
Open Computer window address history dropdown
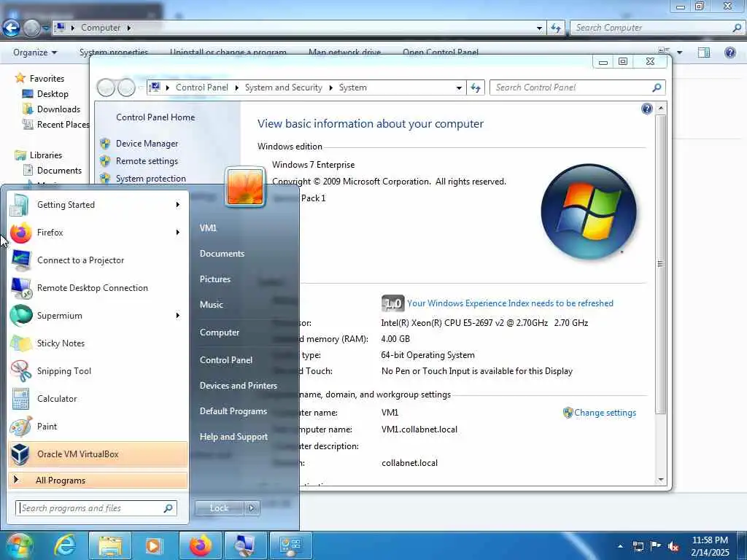pyautogui.click(x=539, y=28)
